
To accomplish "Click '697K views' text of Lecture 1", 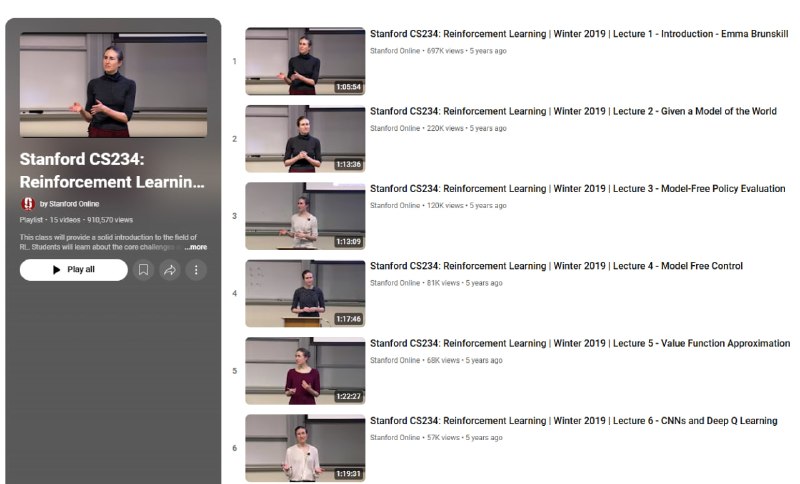I will tap(445, 51).
